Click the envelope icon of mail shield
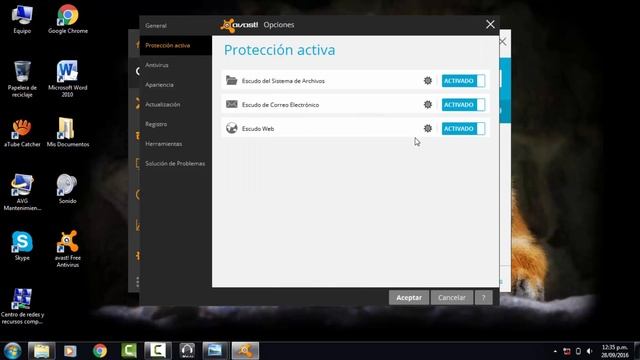Viewport: 640px width, 360px height. 231,104
